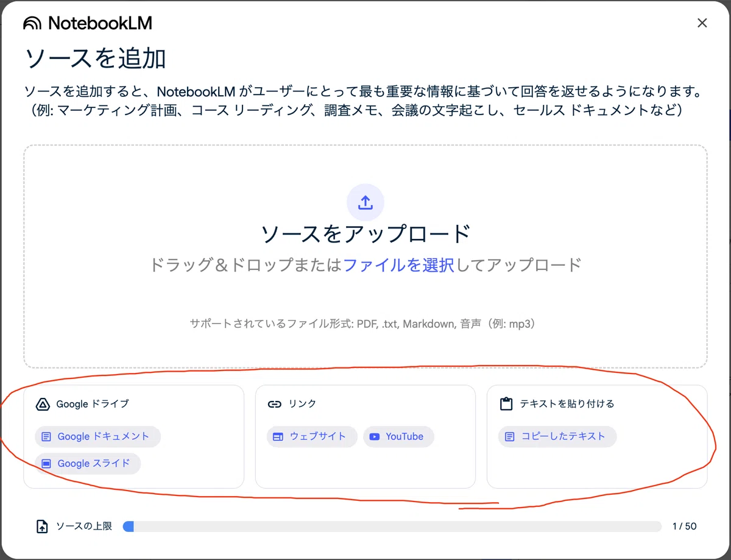Click the ファイルを選択 link

(x=398, y=265)
